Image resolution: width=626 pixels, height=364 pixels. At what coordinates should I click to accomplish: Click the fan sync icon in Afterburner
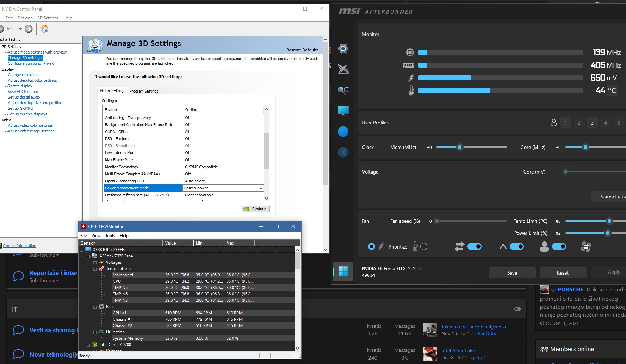pos(585,247)
